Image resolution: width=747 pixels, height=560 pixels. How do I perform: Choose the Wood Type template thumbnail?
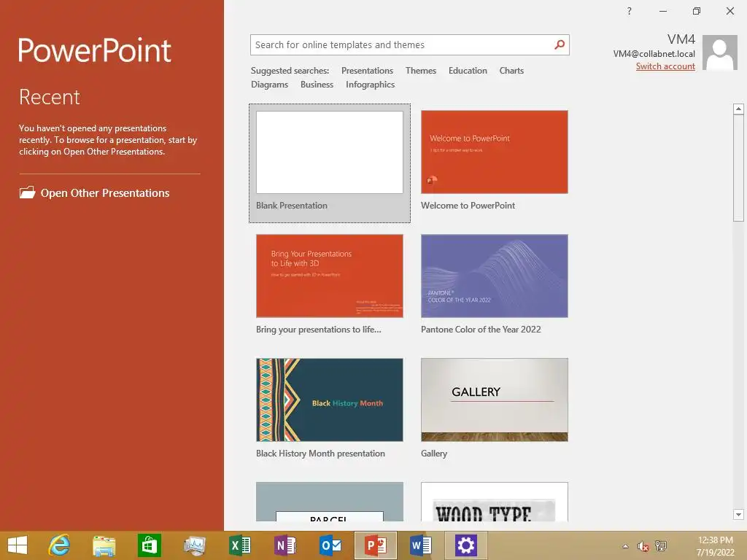[494, 502]
